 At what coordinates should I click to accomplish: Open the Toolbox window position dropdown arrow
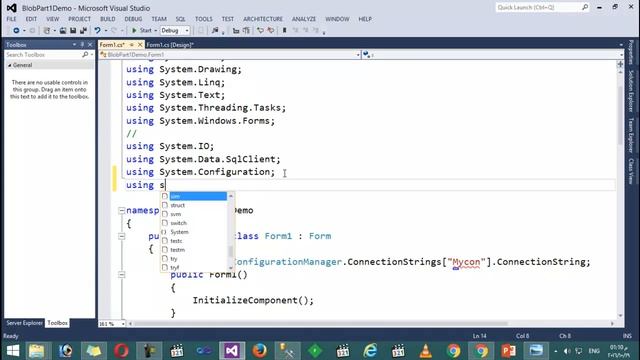click(x=74, y=44)
